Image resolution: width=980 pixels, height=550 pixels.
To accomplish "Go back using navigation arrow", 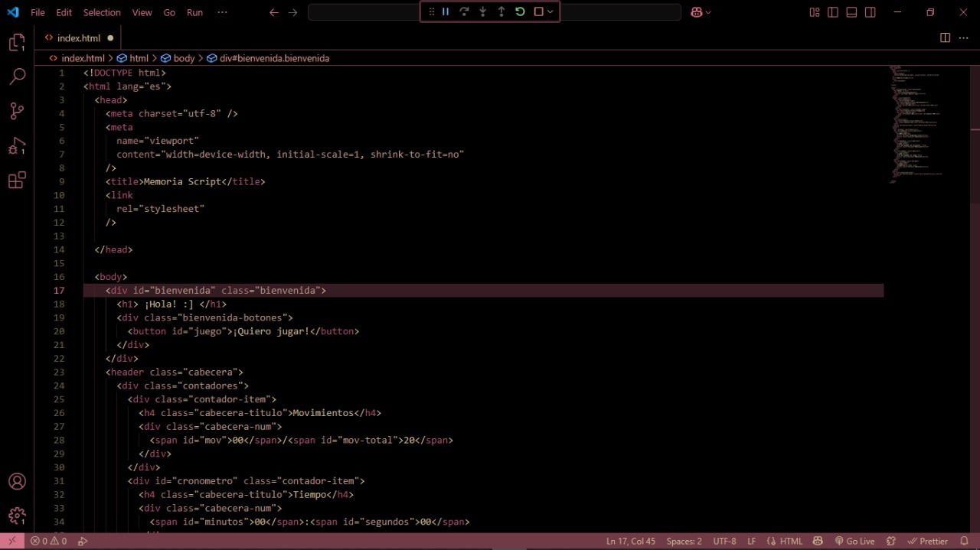I will tap(274, 12).
